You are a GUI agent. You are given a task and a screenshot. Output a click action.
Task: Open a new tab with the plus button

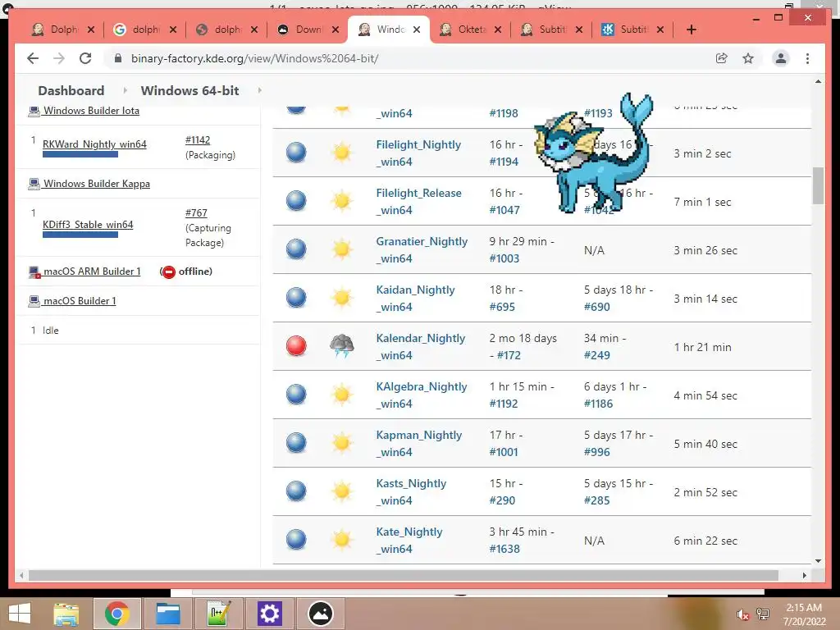(x=691, y=30)
